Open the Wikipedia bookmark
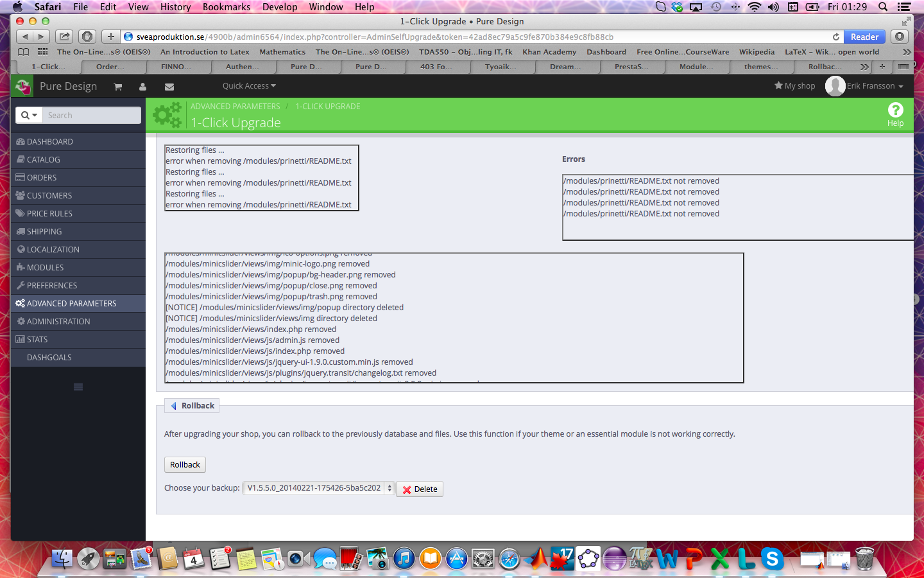The height and width of the screenshot is (578, 924). 757,52
